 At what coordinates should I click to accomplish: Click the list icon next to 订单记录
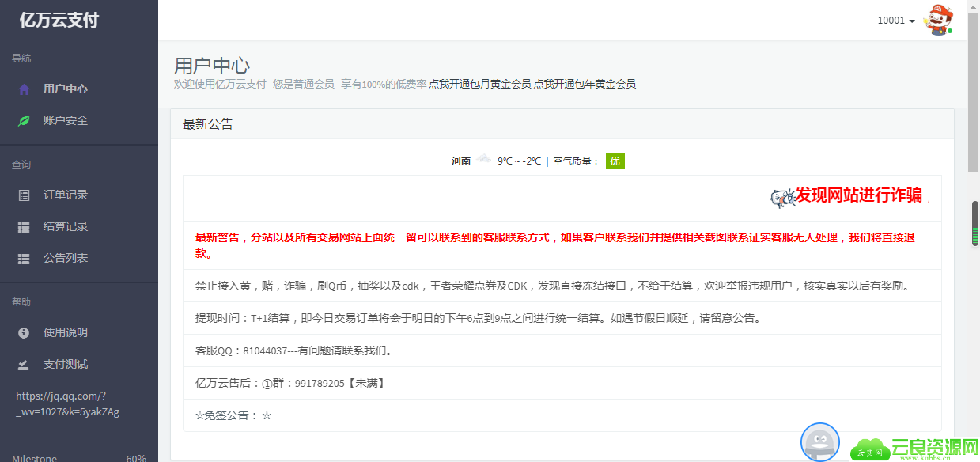(x=24, y=195)
